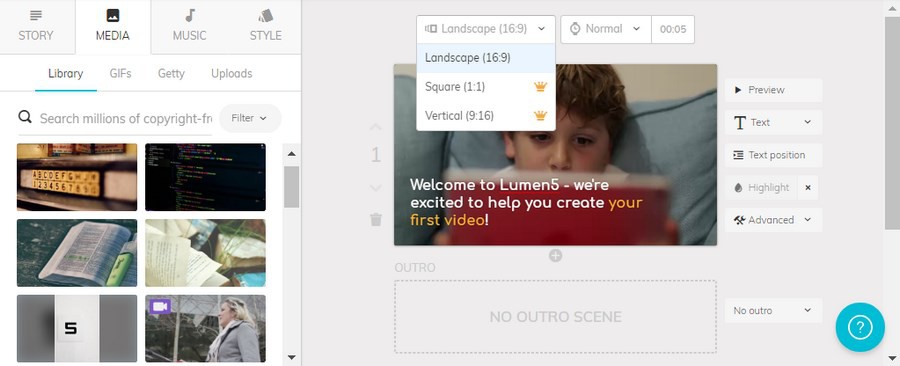The height and width of the screenshot is (366, 900).
Task: Open the MEDIA tab
Action: click(112, 26)
